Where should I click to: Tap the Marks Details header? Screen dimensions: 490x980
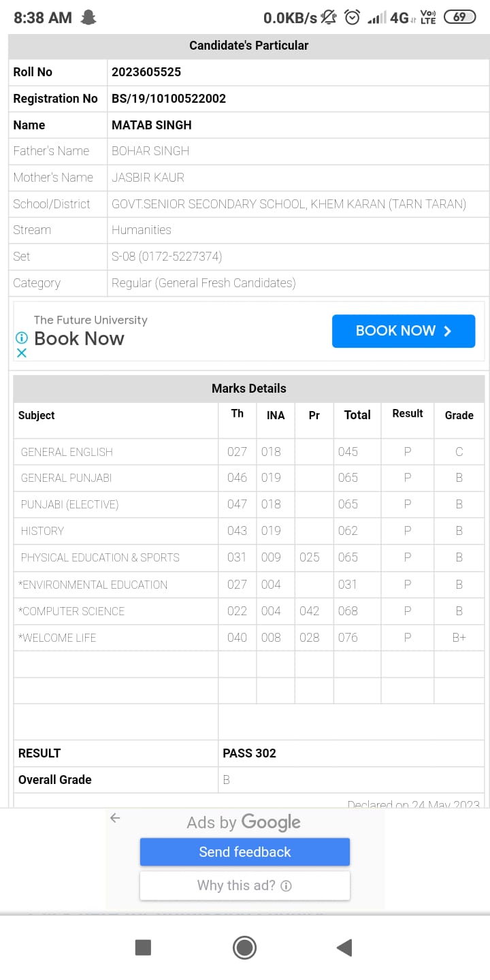[249, 389]
